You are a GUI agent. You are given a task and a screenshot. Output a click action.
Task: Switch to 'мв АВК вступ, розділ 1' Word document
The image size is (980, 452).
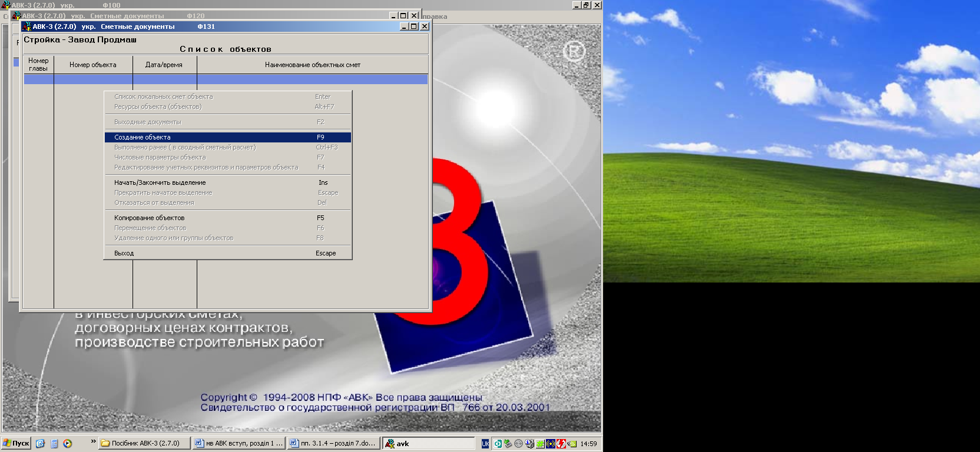[239, 444]
